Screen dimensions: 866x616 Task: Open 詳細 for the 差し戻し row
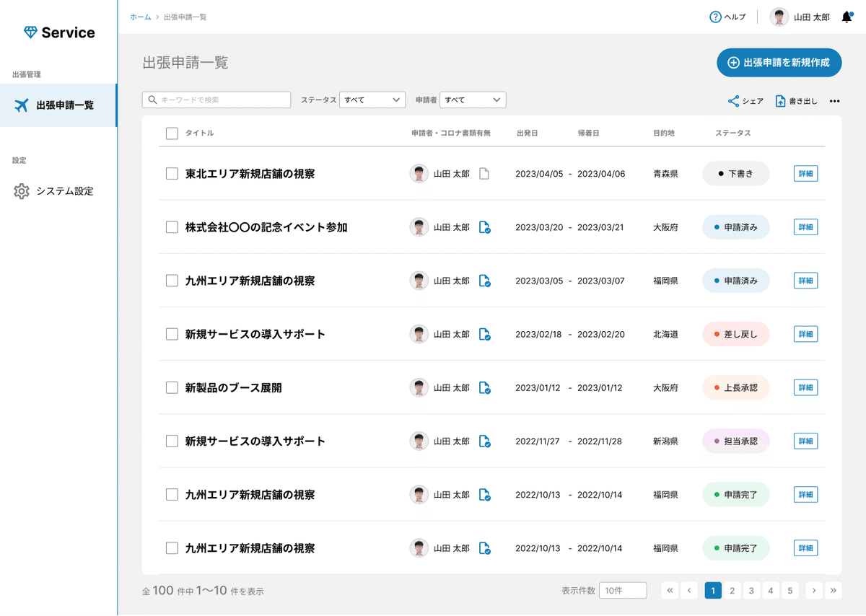click(805, 334)
